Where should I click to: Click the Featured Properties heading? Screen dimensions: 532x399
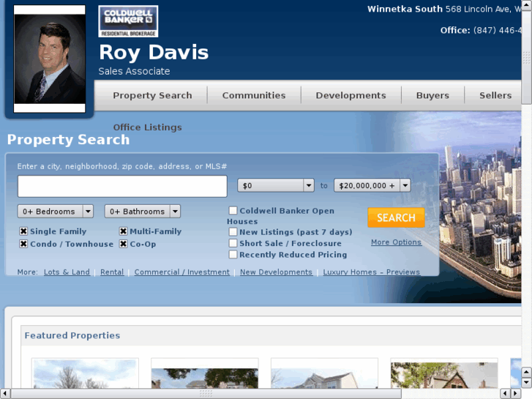click(x=72, y=335)
